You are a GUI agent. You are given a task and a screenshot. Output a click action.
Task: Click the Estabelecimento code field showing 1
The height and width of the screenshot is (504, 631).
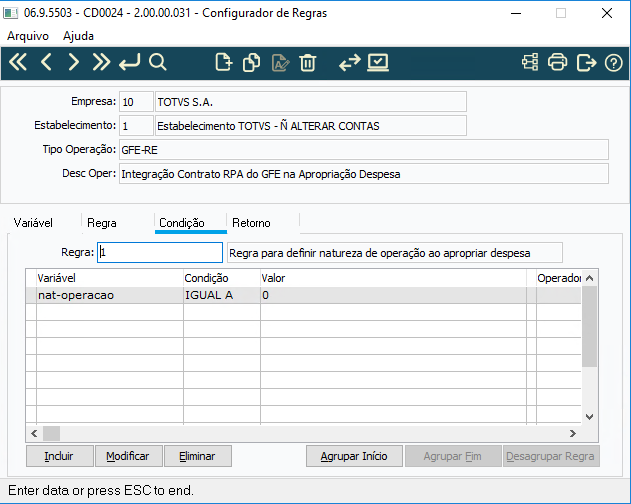[136, 126]
